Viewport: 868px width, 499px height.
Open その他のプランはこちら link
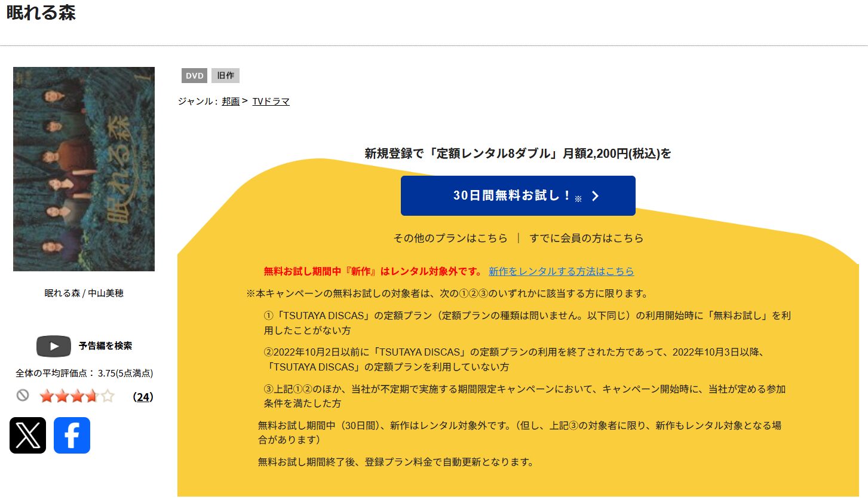pyautogui.click(x=450, y=238)
